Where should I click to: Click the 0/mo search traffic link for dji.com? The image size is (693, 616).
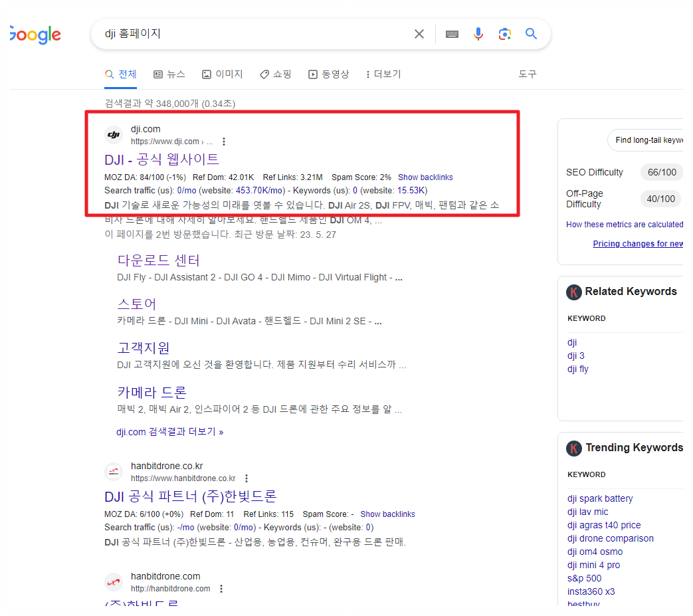click(x=187, y=191)
